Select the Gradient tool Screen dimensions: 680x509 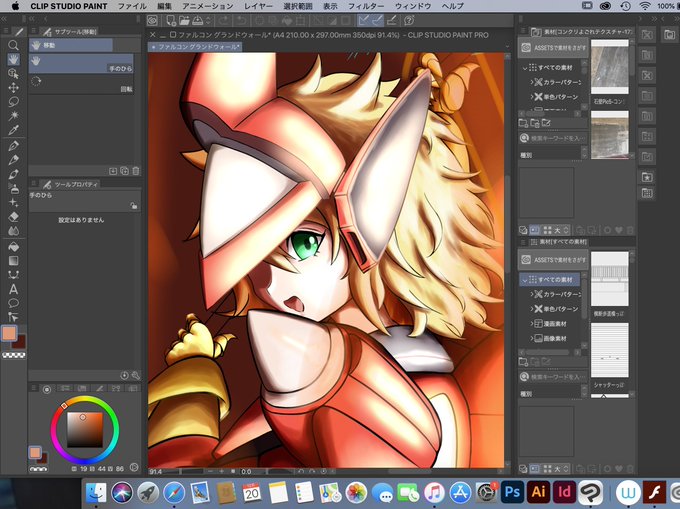[13, 261]
